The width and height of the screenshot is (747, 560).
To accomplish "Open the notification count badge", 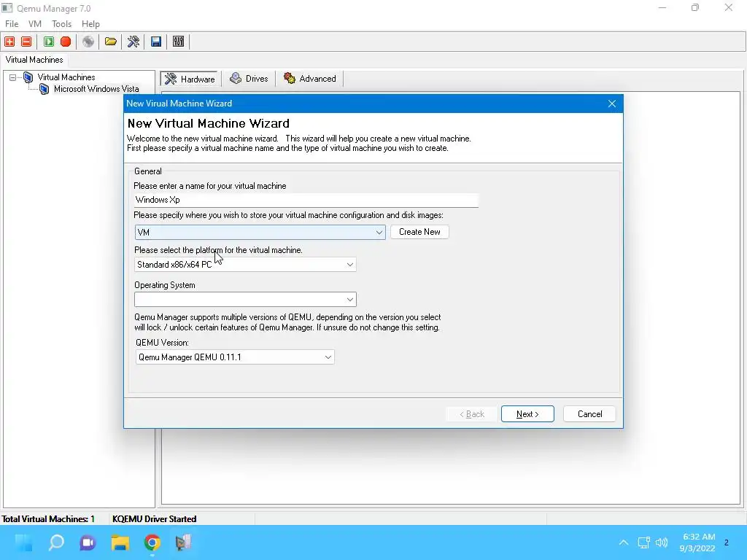I will click(727, 542).
